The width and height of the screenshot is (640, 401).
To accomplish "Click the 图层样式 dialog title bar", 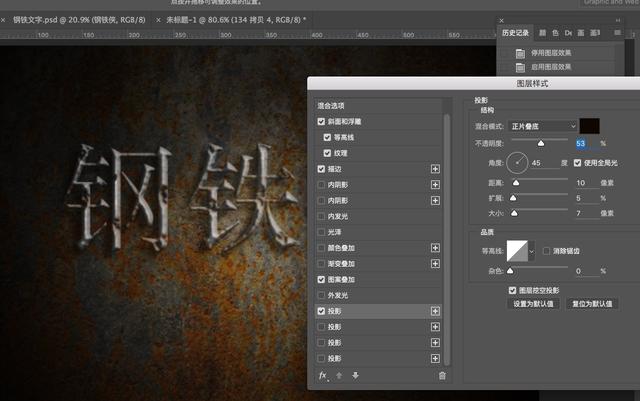I will (473, 83).
